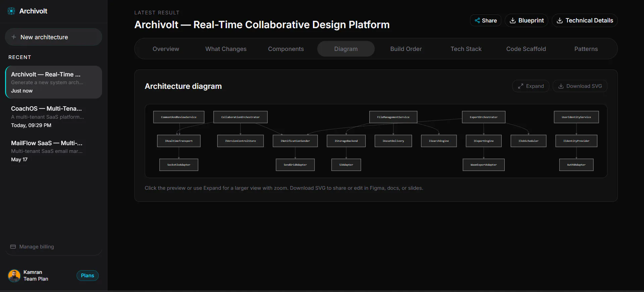Viewport: 644px width, 292px height.
Task: Click the Blueprint download icon
Action: [513, 20]
